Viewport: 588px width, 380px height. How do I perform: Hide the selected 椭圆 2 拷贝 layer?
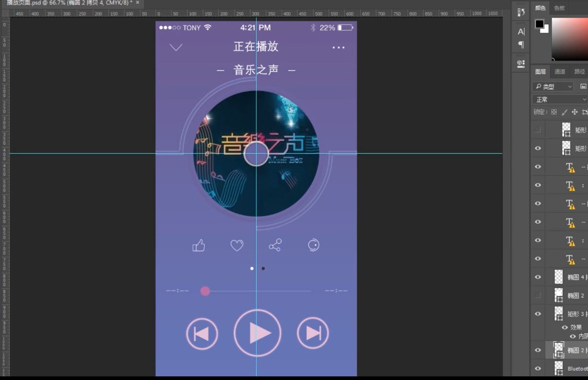pyautogui.click(x=537, y=350)
